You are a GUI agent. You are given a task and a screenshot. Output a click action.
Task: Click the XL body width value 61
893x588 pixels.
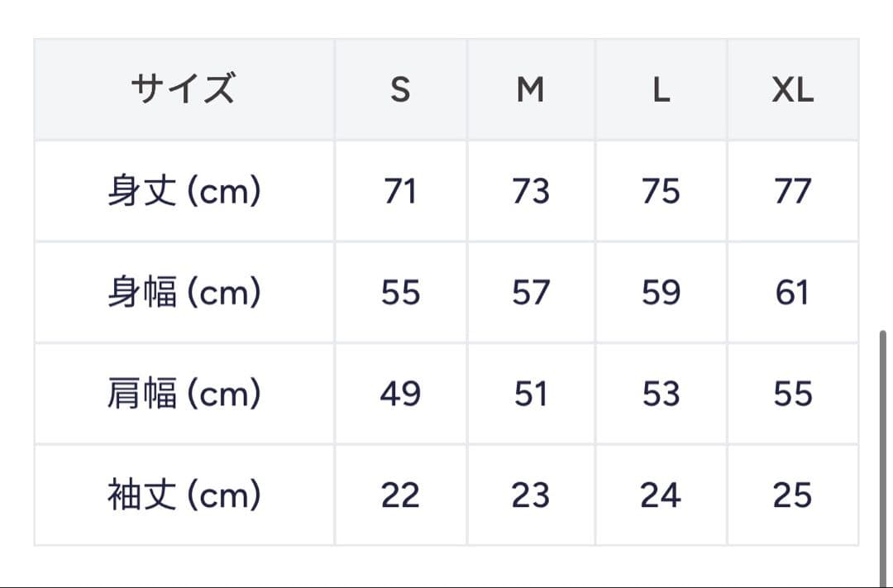(x=792, y=293)
